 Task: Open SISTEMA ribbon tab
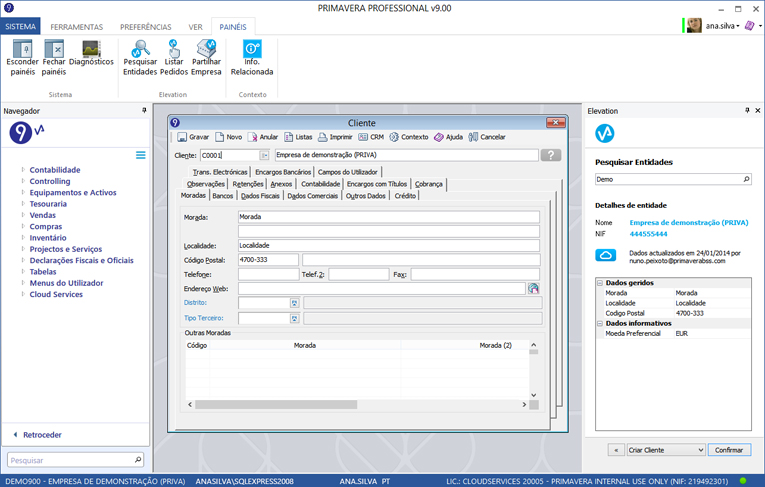click(20, 26)
